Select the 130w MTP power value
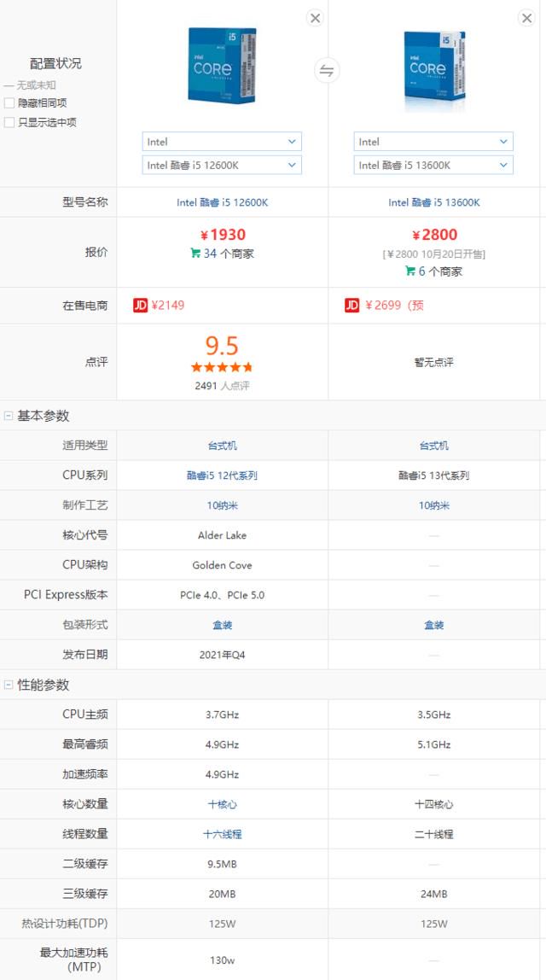Viewport: 546px width, 980px height. point(222,960)
